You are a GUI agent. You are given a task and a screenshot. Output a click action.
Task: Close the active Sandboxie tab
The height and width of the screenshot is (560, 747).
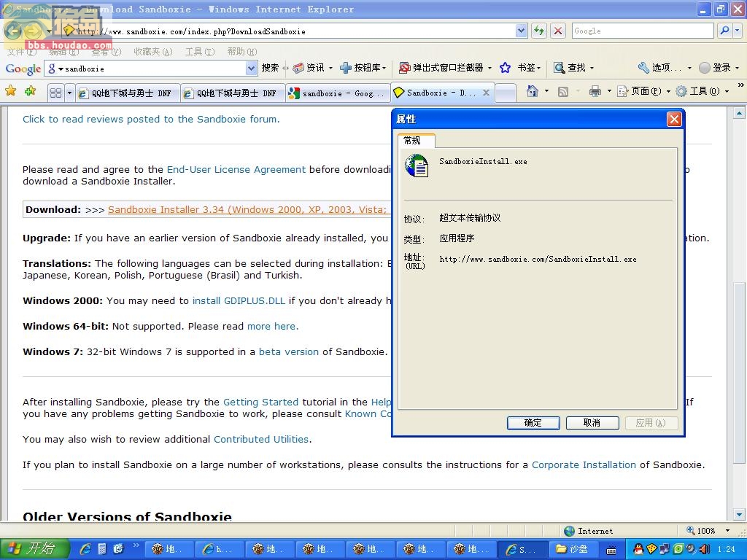pos(486,93)
